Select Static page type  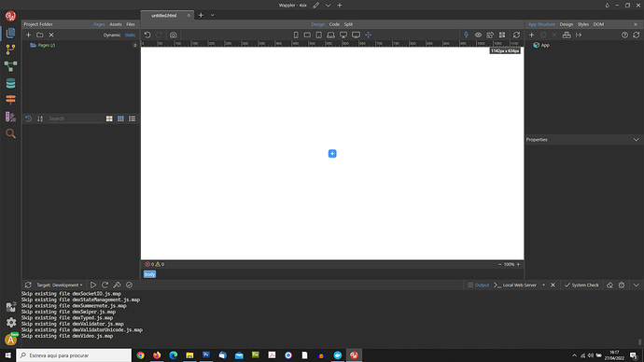coord(130,35)
